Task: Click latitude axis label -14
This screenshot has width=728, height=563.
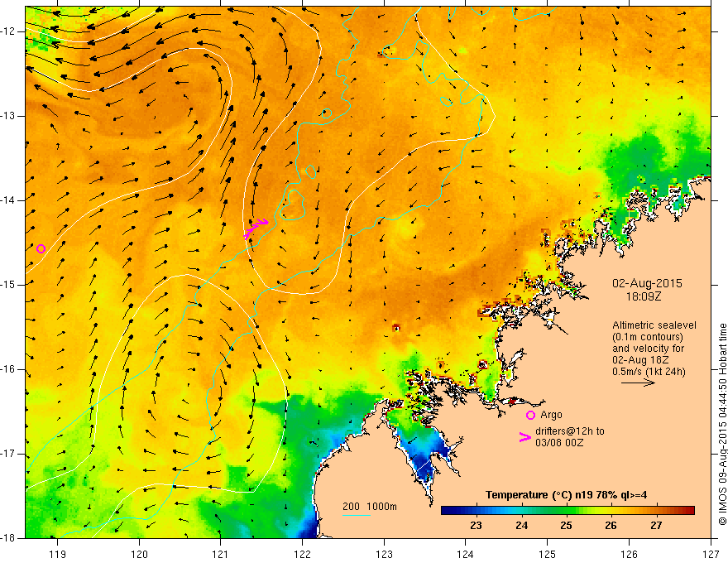Action: 8,200
